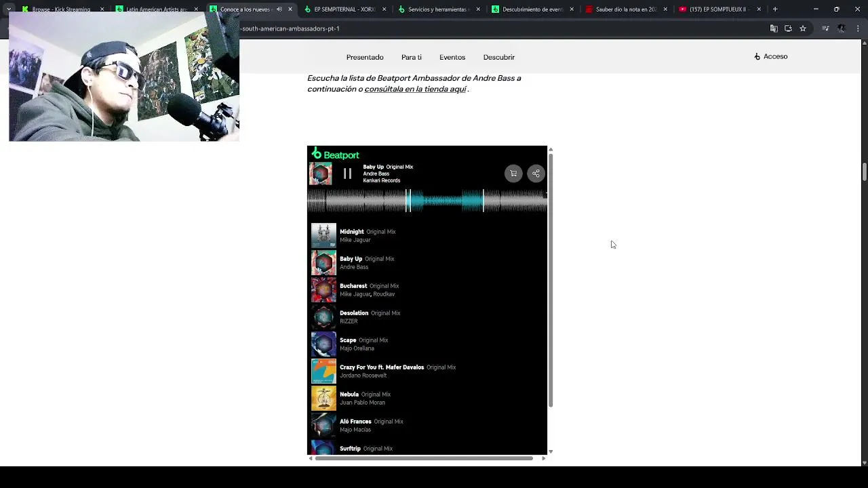Image resolution: width=868 pixels, height=488 pixels.
Task: Select the 'Midnight' track title
Action: coord(351,232)
